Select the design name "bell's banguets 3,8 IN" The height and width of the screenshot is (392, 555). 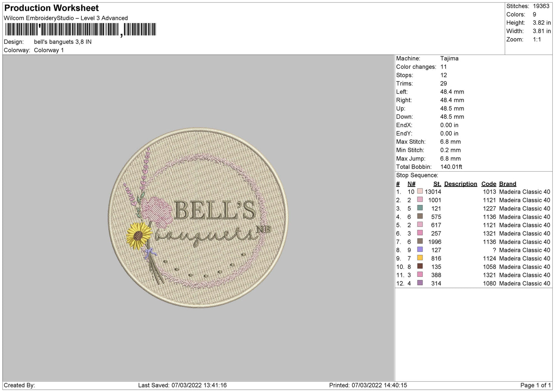pyautogui.click(x=63, y=42)
